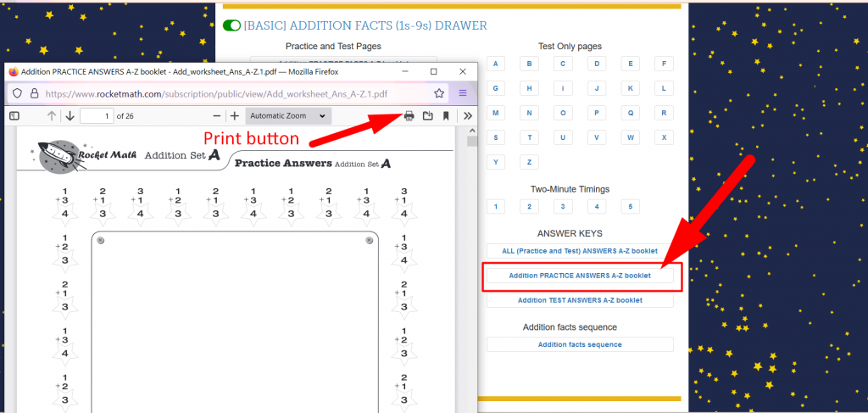The image size is (868, 413).
Task: Click scrollbar up arrow in PDF viewer
Action: point(471,131)
